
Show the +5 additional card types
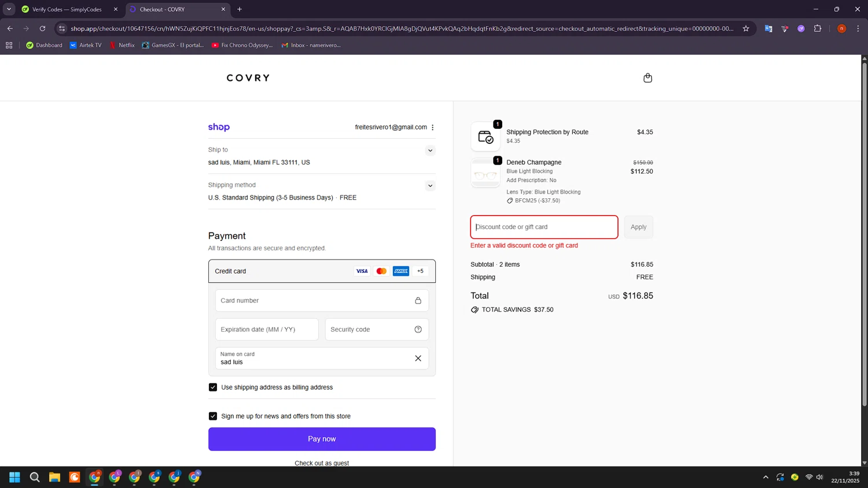[x=421, y=271]
